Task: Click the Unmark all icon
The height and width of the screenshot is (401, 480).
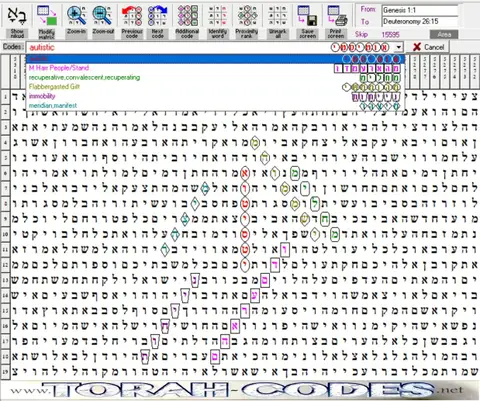Action: tap(277, 16)
